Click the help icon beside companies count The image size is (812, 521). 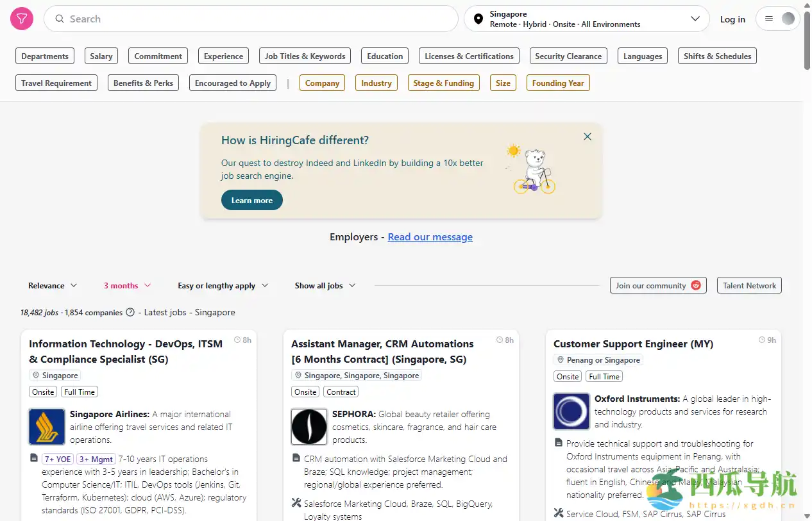[x=130, y=313]
